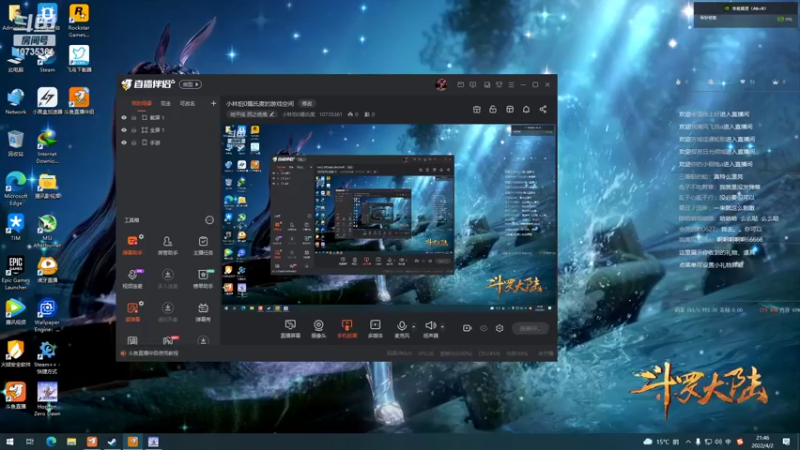Open the 房管助手 room manager tool
Image resolution: width=800 pixels, height=450 pixels.
pyautogui.click(x=167, y=245)
